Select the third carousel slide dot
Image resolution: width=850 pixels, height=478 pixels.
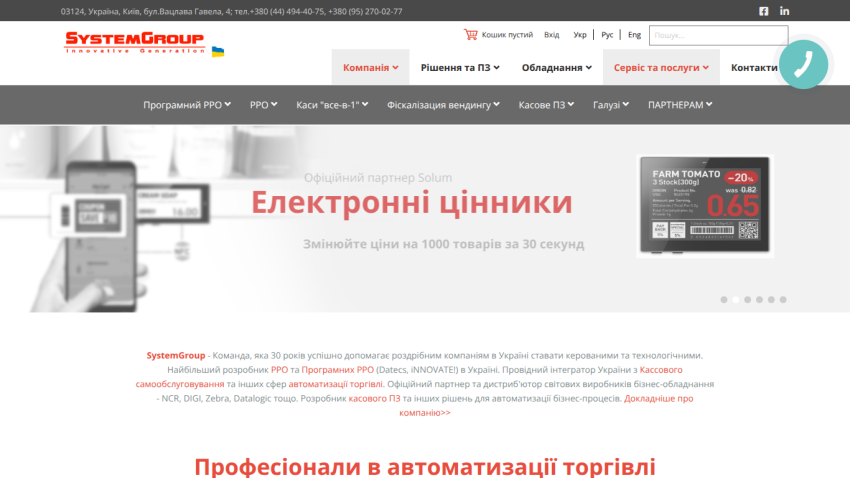click(x=748, y=300)
